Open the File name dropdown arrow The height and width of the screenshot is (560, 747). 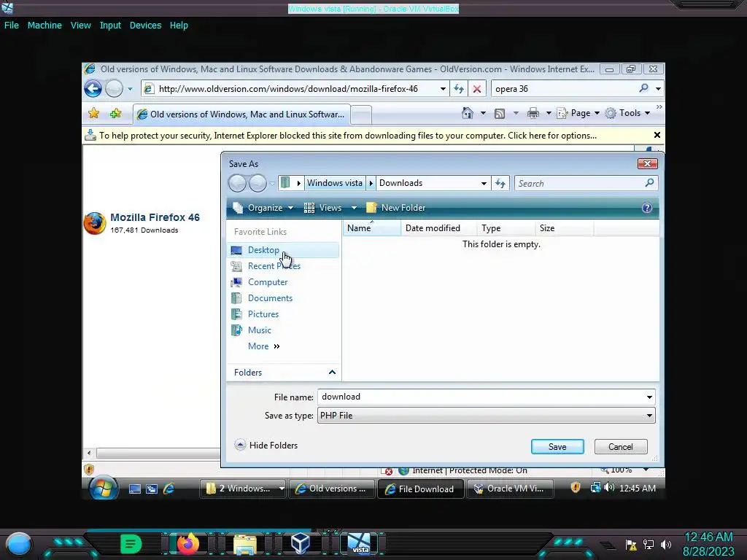649,397
